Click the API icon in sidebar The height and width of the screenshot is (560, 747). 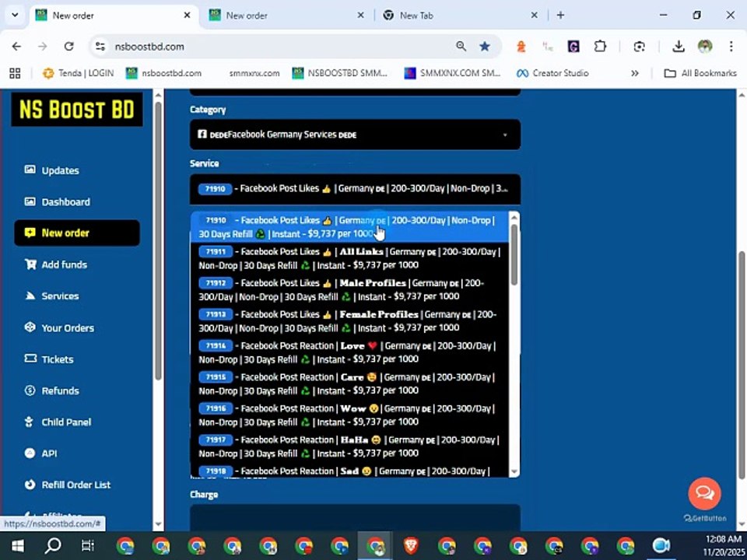pos(30,453)
